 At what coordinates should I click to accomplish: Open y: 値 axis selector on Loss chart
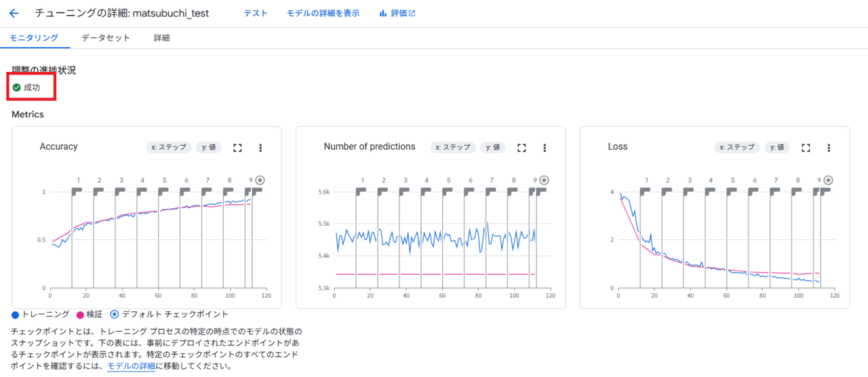click(777, 147)
